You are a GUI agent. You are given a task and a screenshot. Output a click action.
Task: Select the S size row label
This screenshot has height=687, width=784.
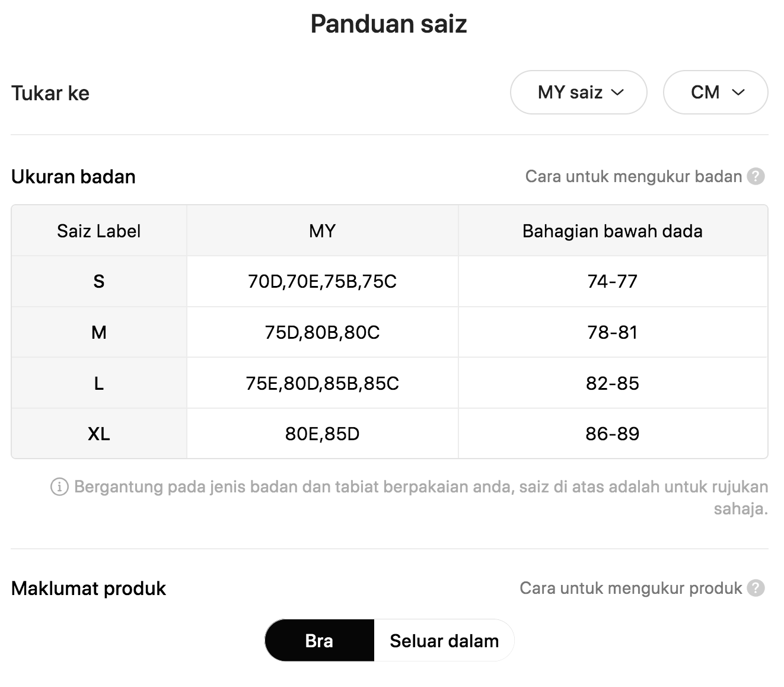(99, 281)
